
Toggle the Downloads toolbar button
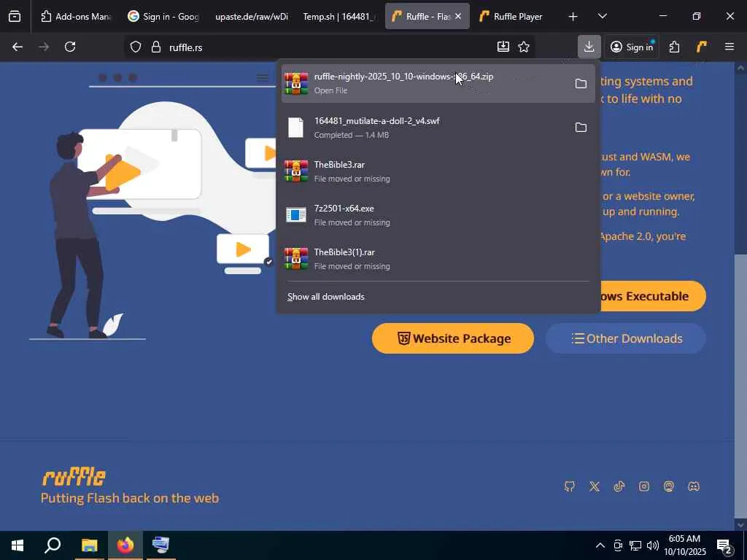click(x=589, y=47)
